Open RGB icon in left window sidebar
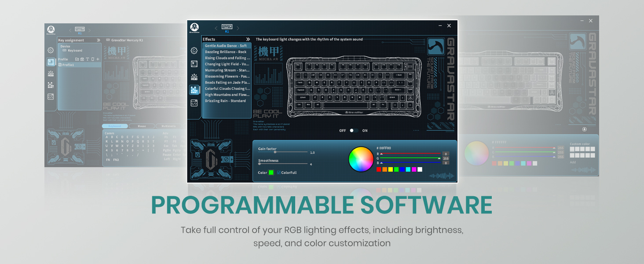This screenshot has width=644, height=264. (x=51, y=73)
